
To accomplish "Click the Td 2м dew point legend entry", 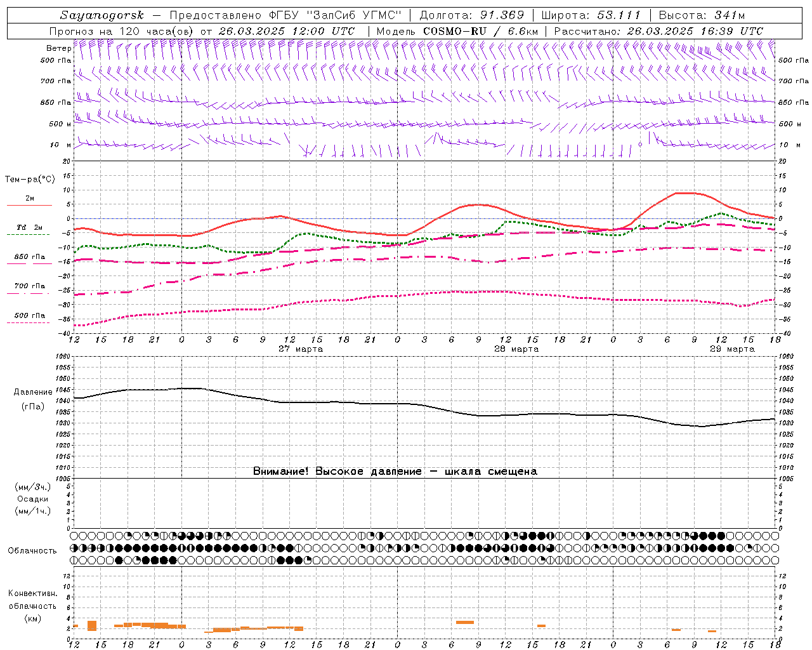I will click(x=29, y=230).
